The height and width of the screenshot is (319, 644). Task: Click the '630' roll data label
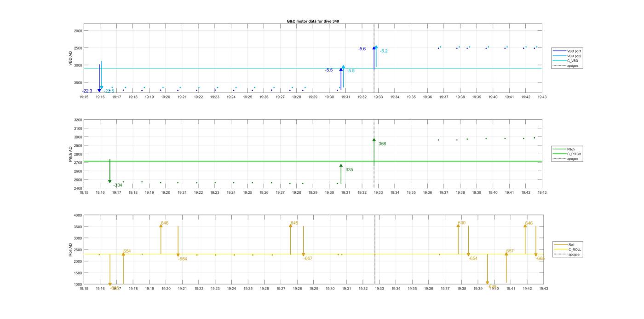[x=461, y=223]
